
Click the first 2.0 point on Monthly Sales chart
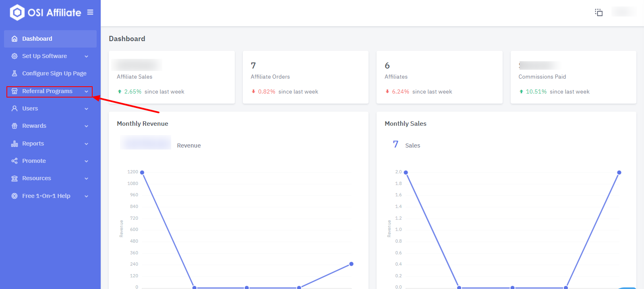406,173
